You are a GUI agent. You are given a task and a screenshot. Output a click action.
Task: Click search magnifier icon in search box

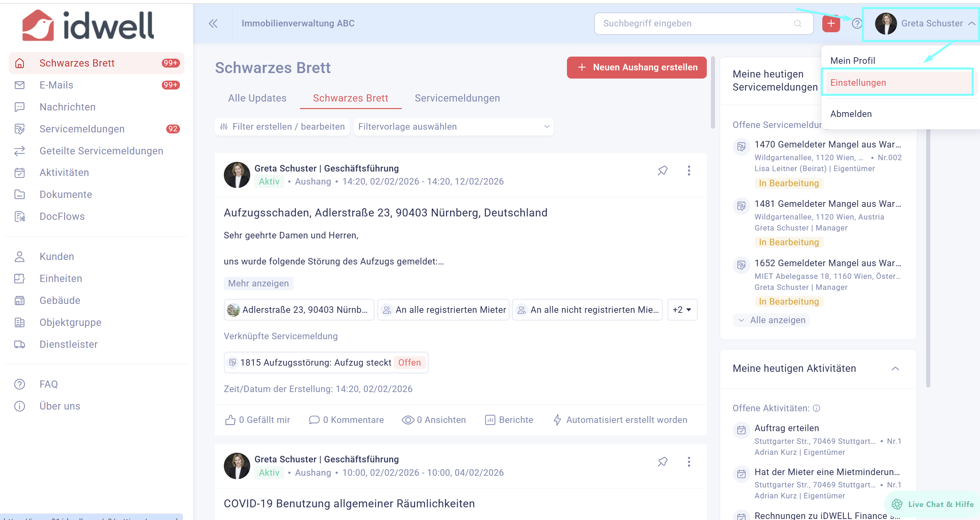[x=798, y=24]
